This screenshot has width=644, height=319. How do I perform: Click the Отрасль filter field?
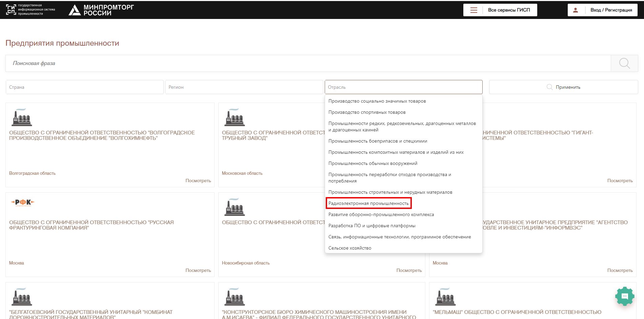(403, 87)
